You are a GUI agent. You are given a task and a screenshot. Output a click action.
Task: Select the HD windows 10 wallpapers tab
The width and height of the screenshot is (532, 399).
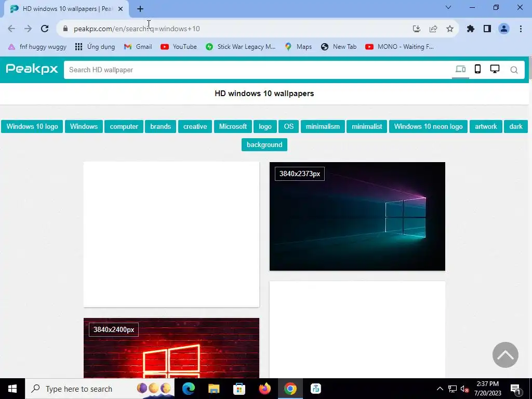66,9
